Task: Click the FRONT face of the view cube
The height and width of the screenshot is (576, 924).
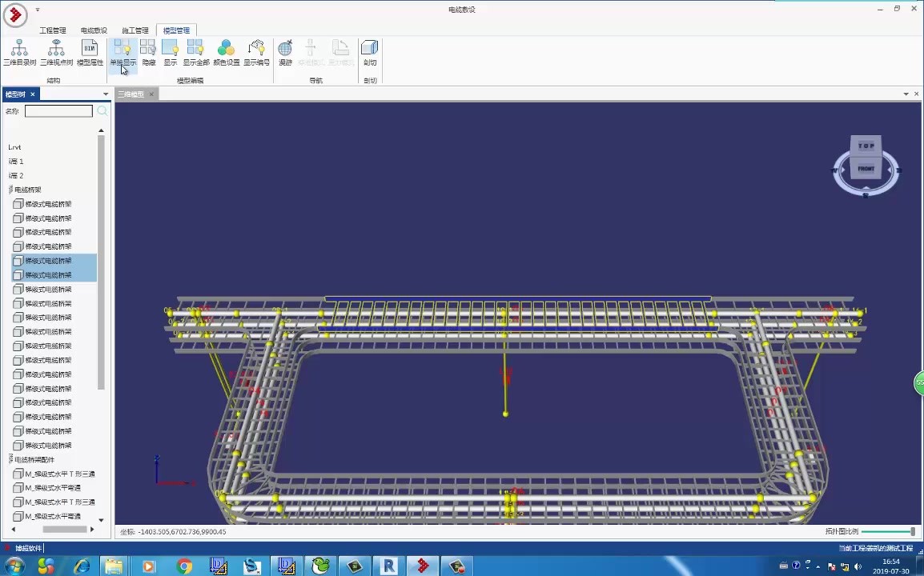Action: [866, 169]
